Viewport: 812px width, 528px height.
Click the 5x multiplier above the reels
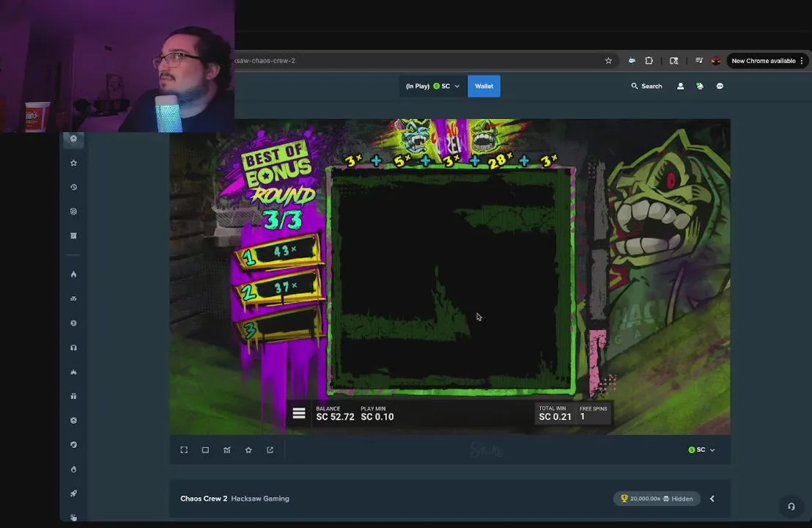click(402, 161)
